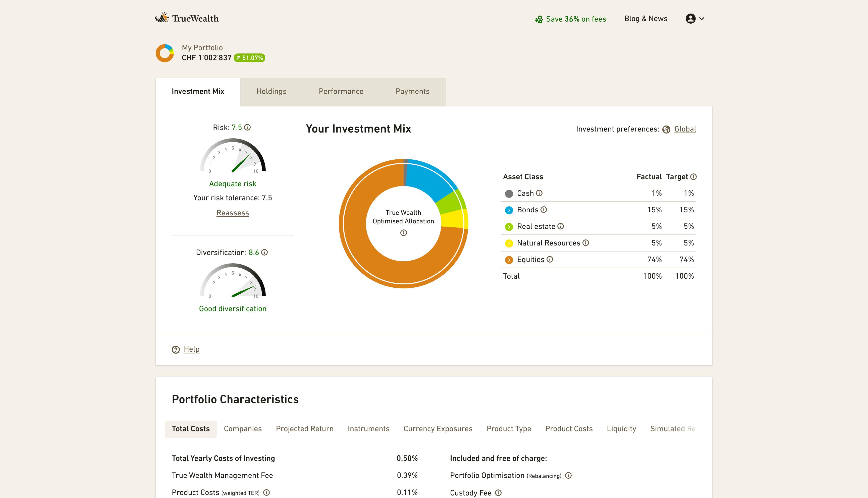The image size is (868, 498).
Task: Expand the Natural Resources yellow chevron
Action: 509,243
